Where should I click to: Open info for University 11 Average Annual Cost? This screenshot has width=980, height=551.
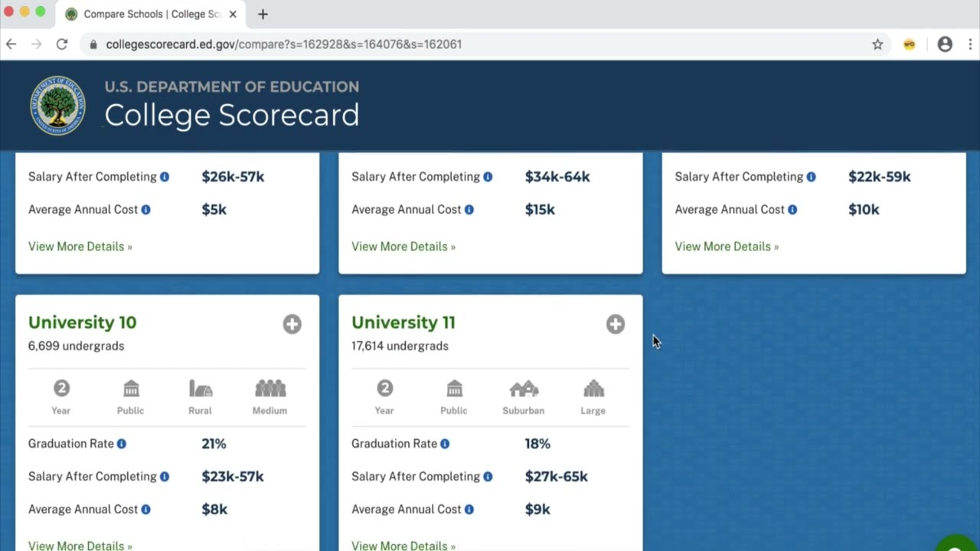tap(469, 510)
